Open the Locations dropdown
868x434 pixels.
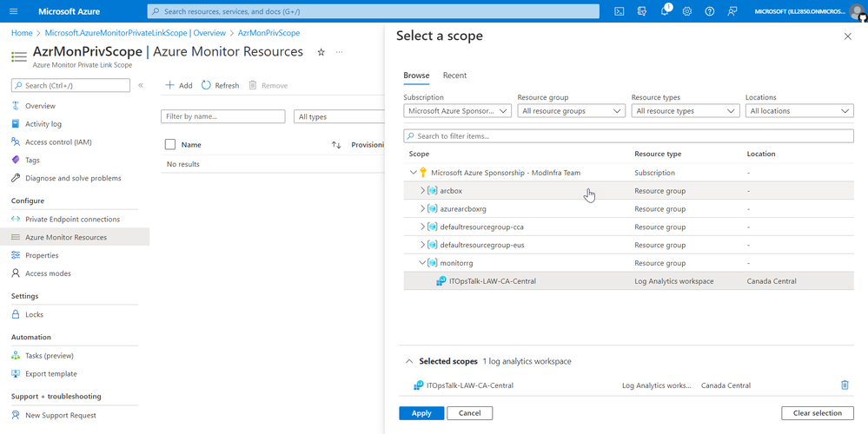799,110
